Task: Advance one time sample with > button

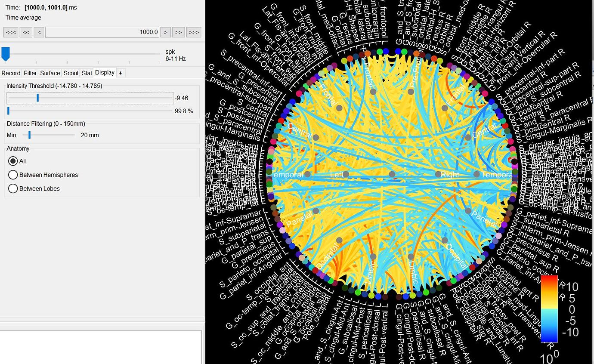Action: click(x=165, y=32)
